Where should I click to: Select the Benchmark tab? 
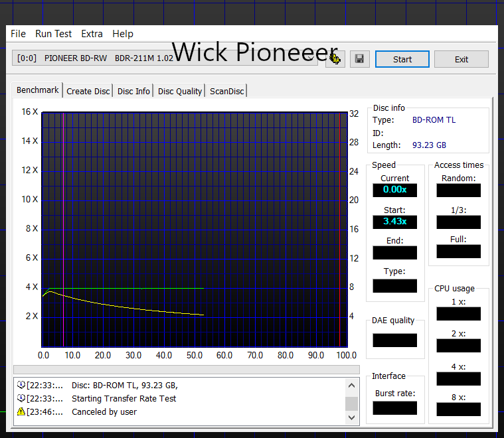pyautogui.click(x=37, y=90)
